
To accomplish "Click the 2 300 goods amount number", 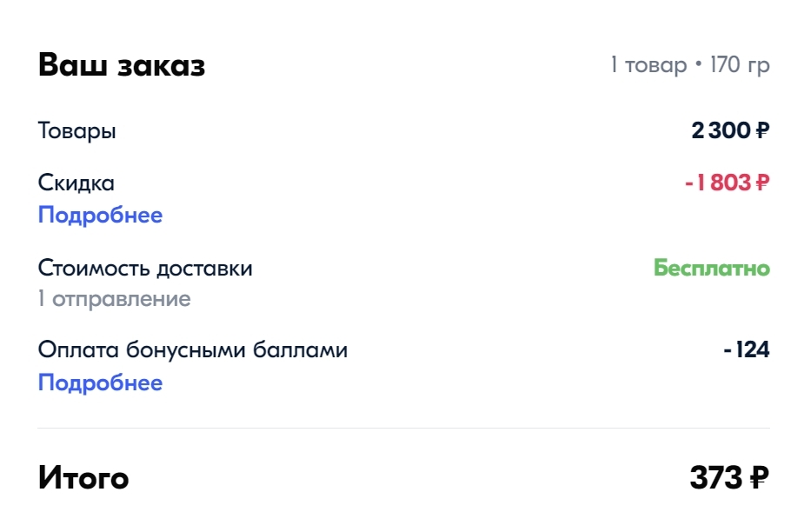I will coord(720,131).
